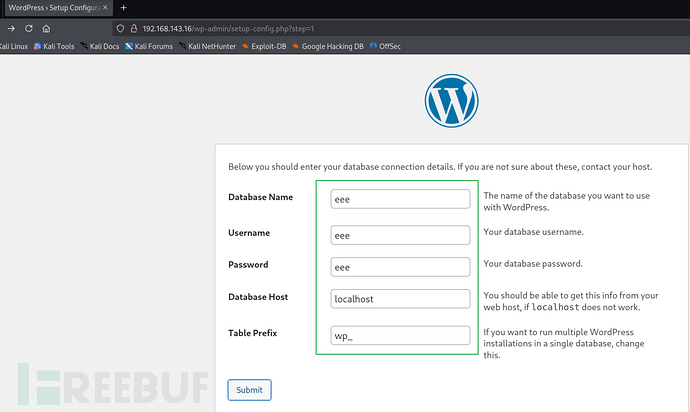The height and width of the screenshot is (412, 690).
Task: Click the Database Name input field
Action: pyautogui.click(x=400, y=199)
